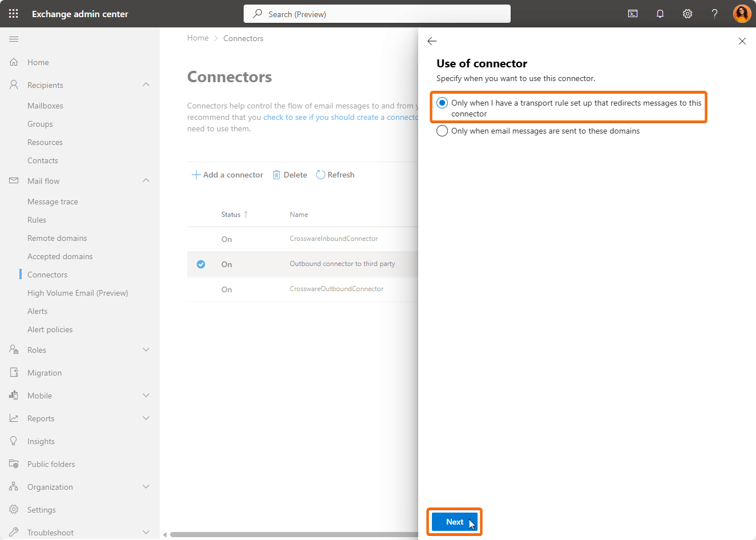Collapse navigation with hamburger icon
Image resolution: width=756 pixels, height=540 pixels.
[14, 39]
